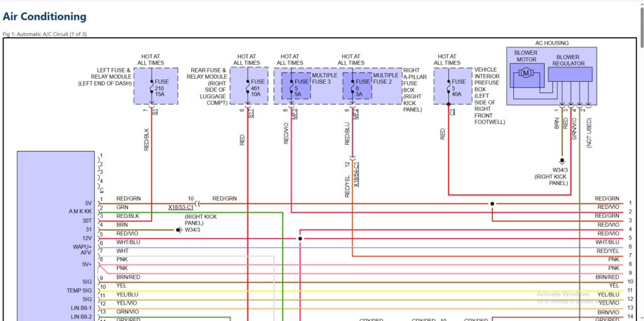
Task: Click the Blower Regulator box in AC Housing
Action: point(570,74)
